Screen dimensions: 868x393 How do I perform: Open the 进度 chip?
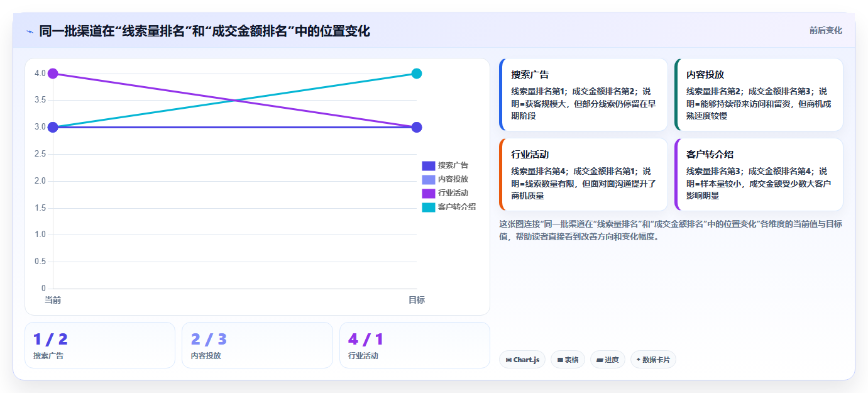[608, 360]
